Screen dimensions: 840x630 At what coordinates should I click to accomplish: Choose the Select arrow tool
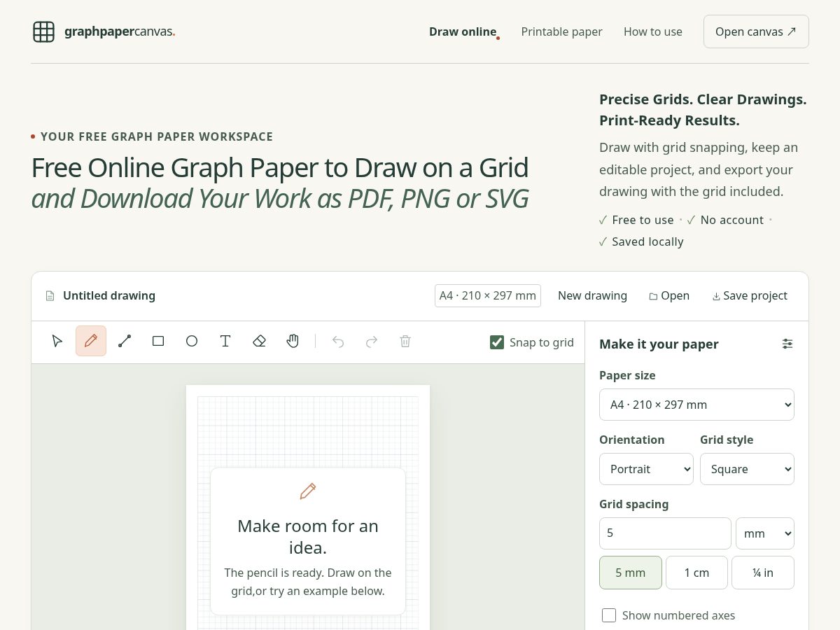pyautogui.click(x=57, y=341)
